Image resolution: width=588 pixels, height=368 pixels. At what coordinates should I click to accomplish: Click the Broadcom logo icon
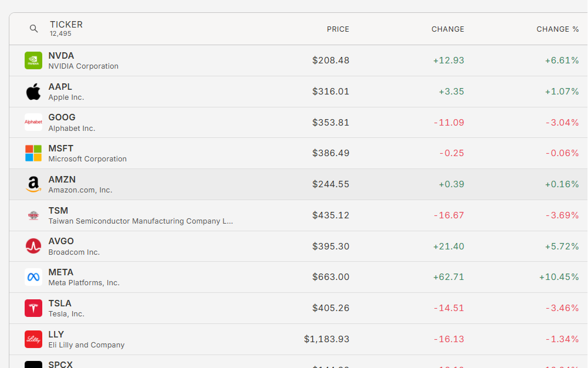33,246
